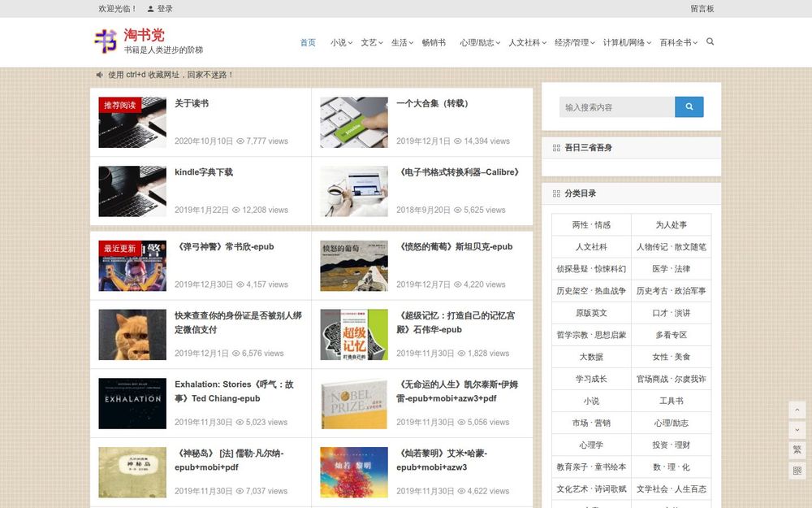Expand the 人文社科 dropdown menu
812x508 pixels.
click(527, 42)
